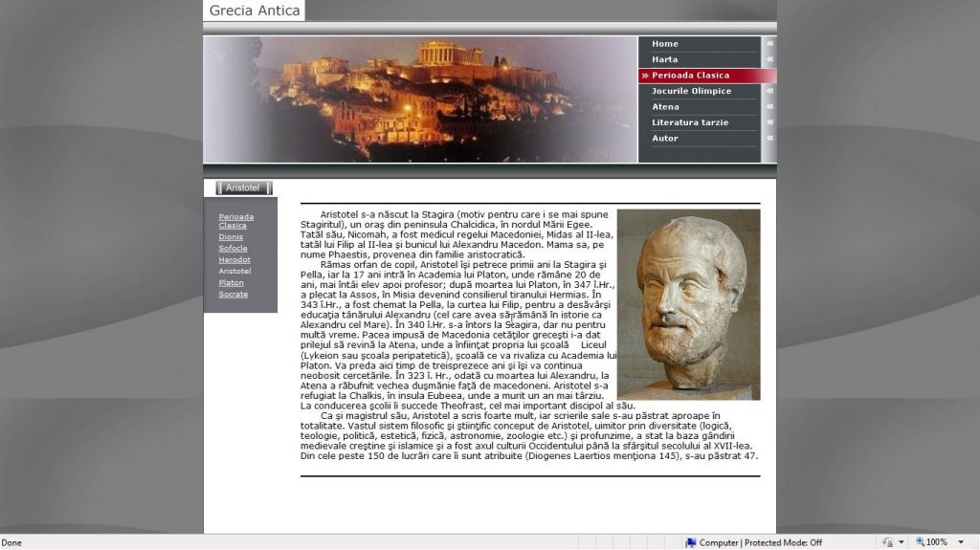Click the Acropolis night banner image
This screenshot has height=550, width=980.
tap(421, 99)
